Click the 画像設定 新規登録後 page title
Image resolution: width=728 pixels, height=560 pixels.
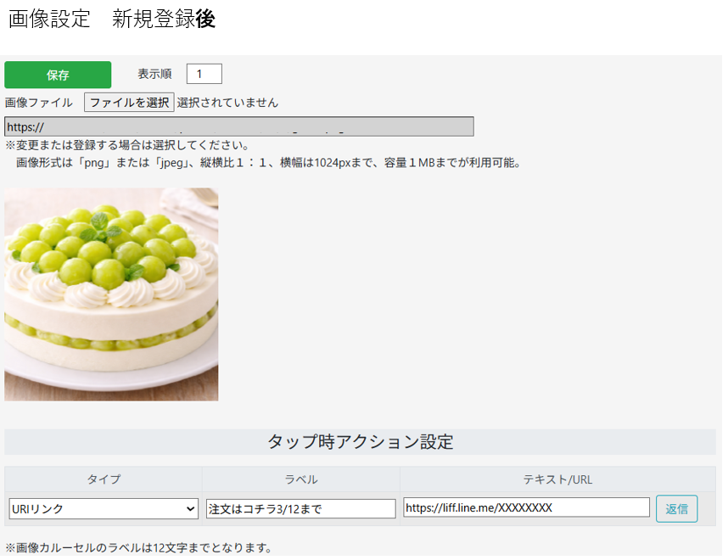tap(112, 19)
